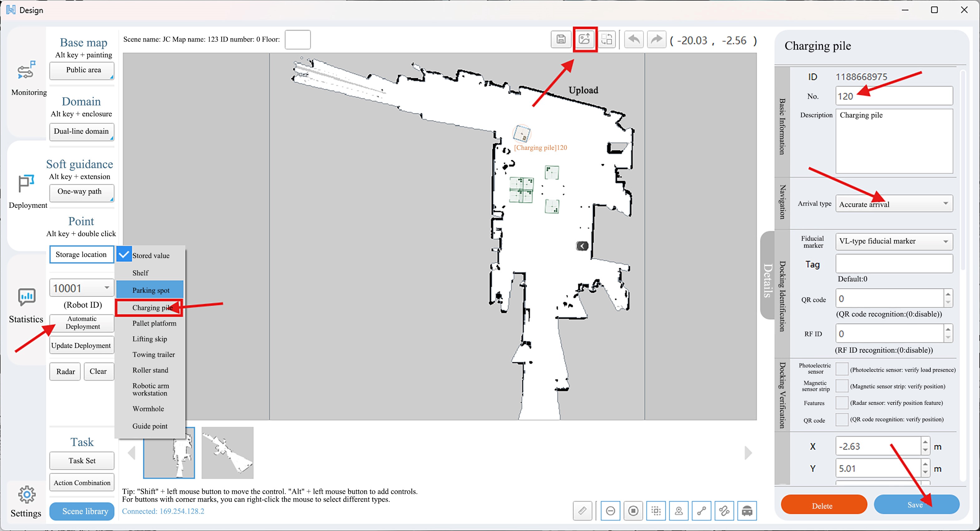Click the robot vehicle icon at bottom
This screenshot has height=531, width=980.
click(x=747, y=510)
